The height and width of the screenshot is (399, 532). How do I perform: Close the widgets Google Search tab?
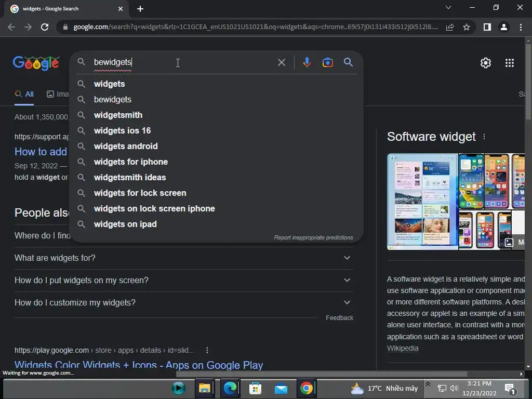pos(121,9)
